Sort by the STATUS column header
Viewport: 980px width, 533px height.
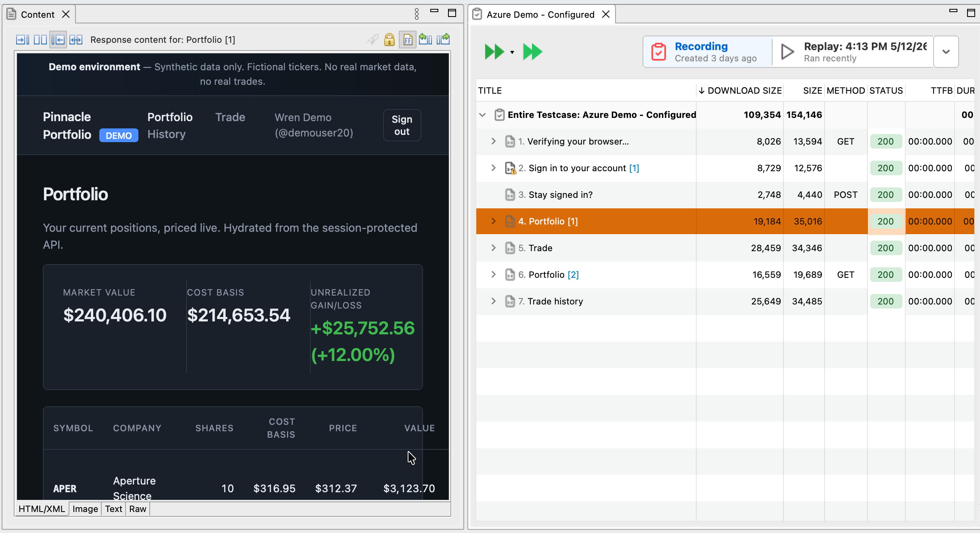click(886, 90)
